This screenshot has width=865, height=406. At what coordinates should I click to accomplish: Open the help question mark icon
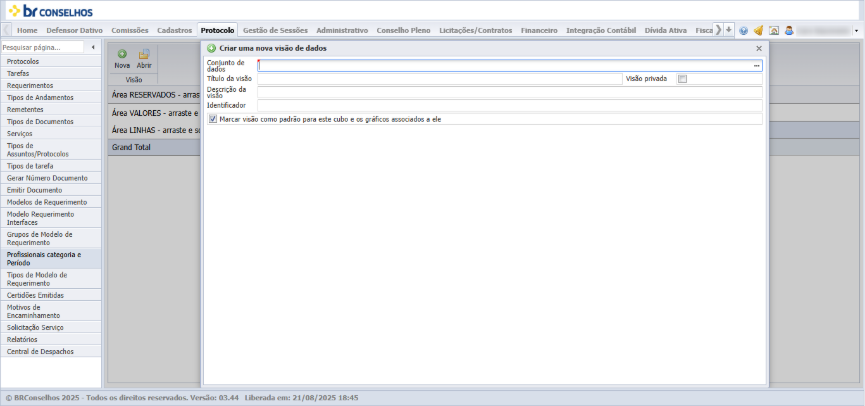point(744,31)
